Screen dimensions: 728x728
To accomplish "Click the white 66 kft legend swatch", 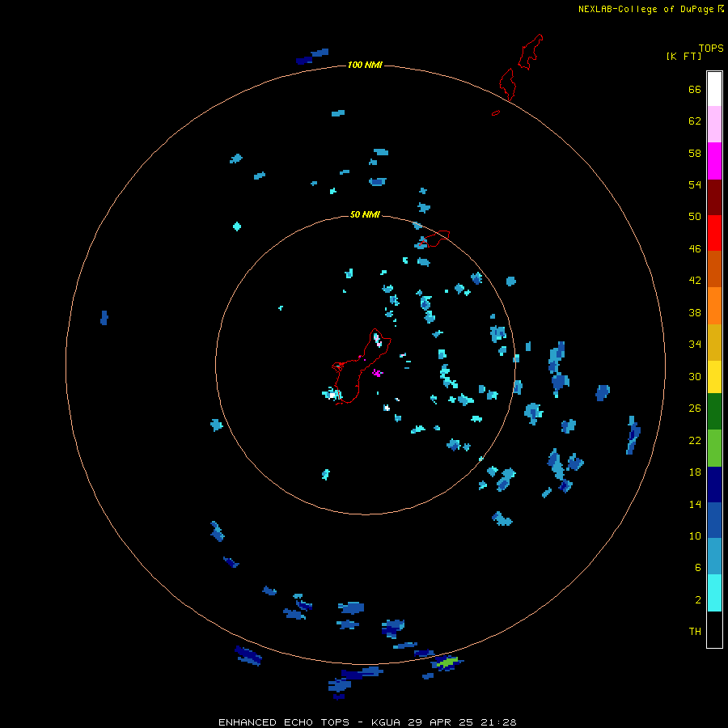I will 714,89.
